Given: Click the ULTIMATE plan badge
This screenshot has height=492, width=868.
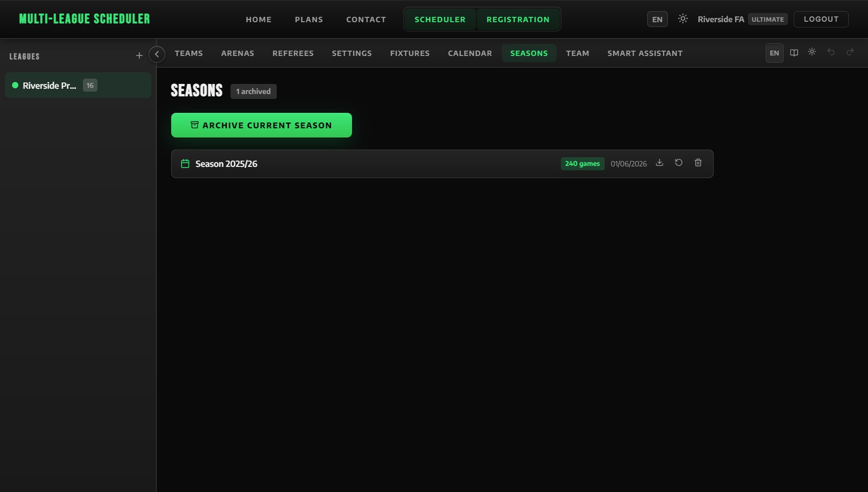Looking at the screenshot, I should [x=768, y=19].
